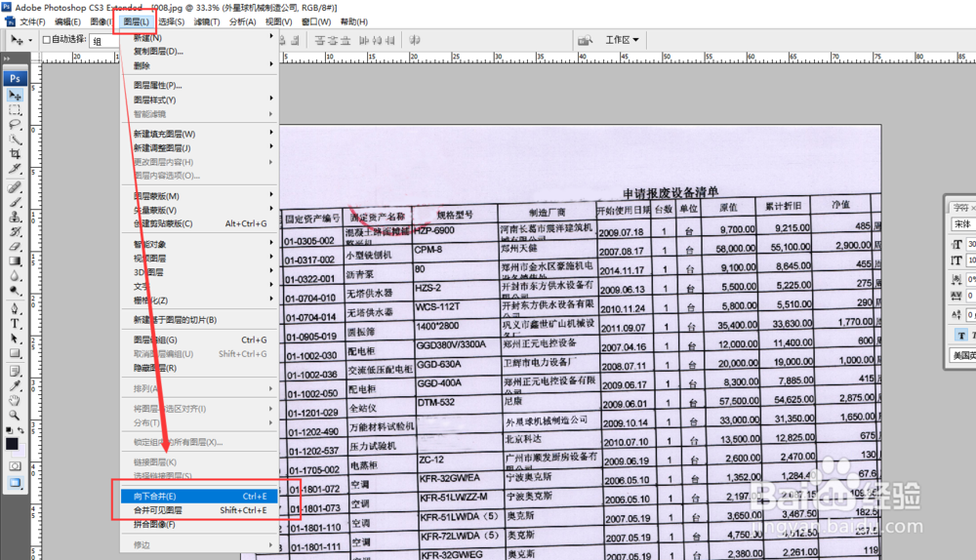Click the tracking AV value field

click(970, 296)
